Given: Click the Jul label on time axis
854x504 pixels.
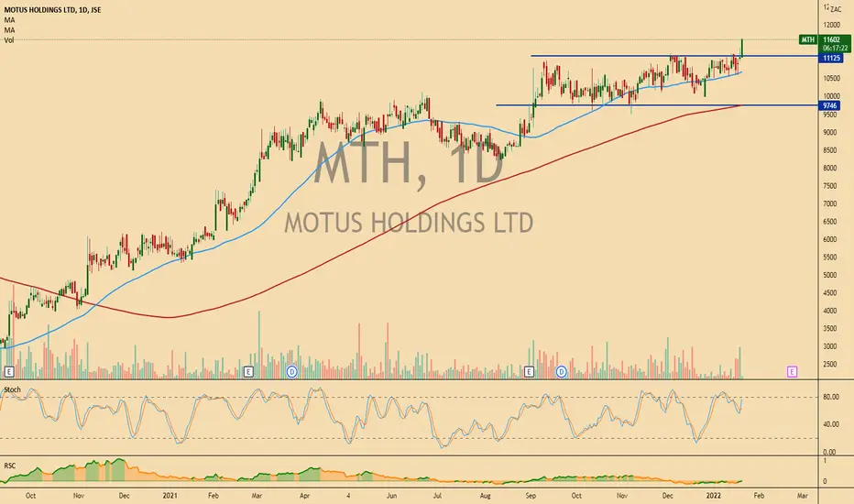Looking at the screenshot, I should tap(437, 496).
